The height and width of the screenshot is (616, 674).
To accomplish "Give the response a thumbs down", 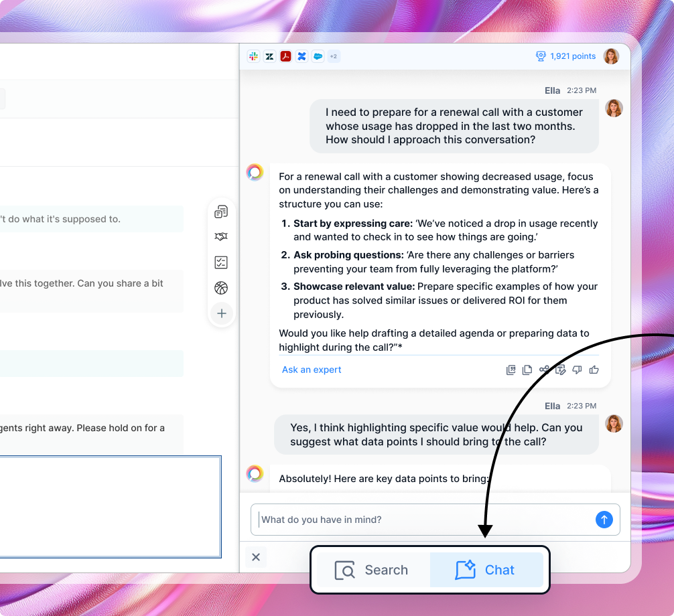I will tap(577, 370).
